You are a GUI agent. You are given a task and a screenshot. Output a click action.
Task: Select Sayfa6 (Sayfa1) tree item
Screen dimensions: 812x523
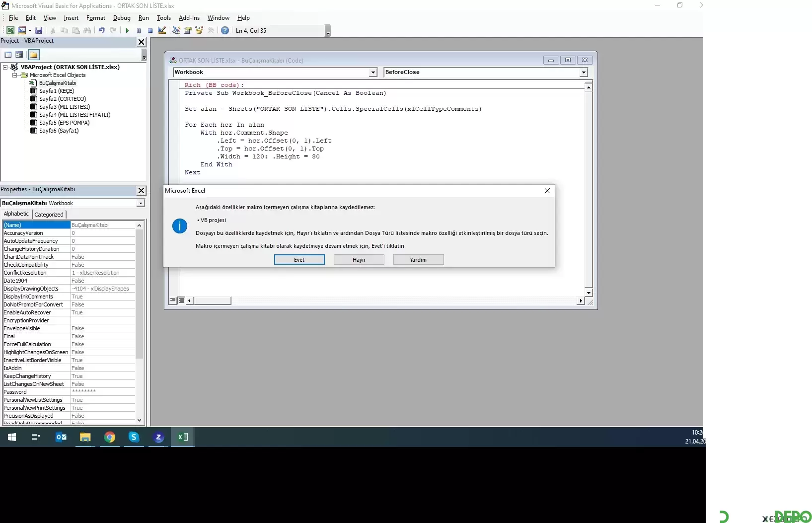pos(59,131)
